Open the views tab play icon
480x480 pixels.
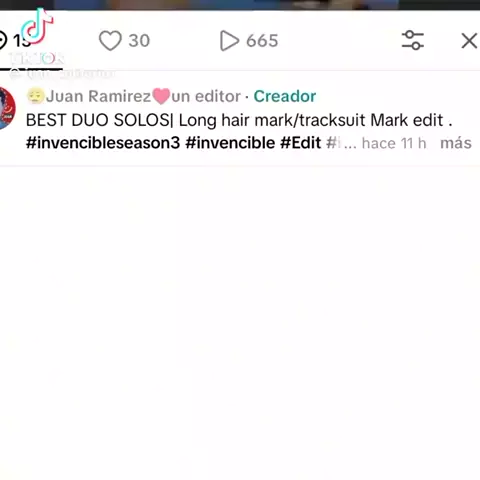click(x=229, y=41)
